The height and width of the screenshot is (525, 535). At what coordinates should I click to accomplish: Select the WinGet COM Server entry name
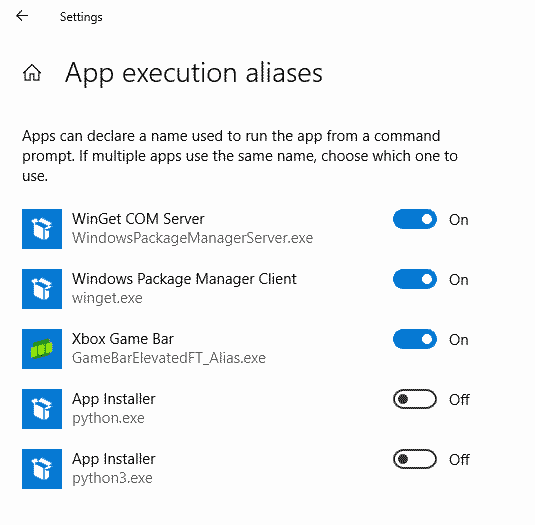138,219
